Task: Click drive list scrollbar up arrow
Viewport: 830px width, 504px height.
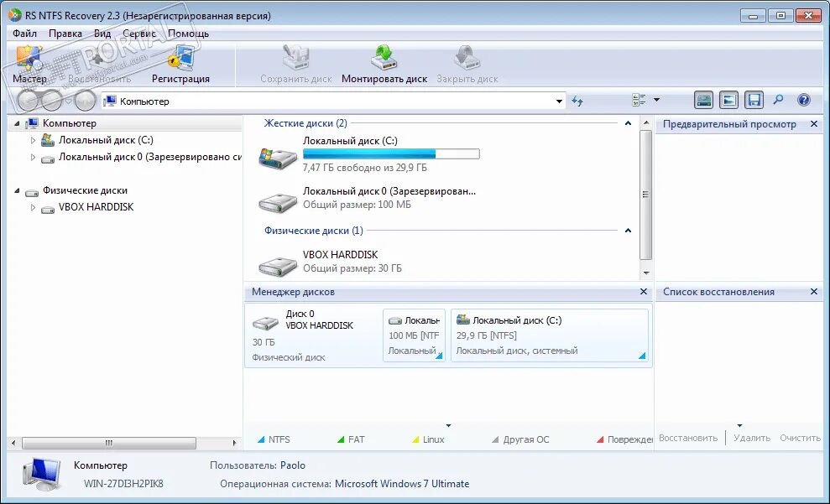Action: point(646,122)
